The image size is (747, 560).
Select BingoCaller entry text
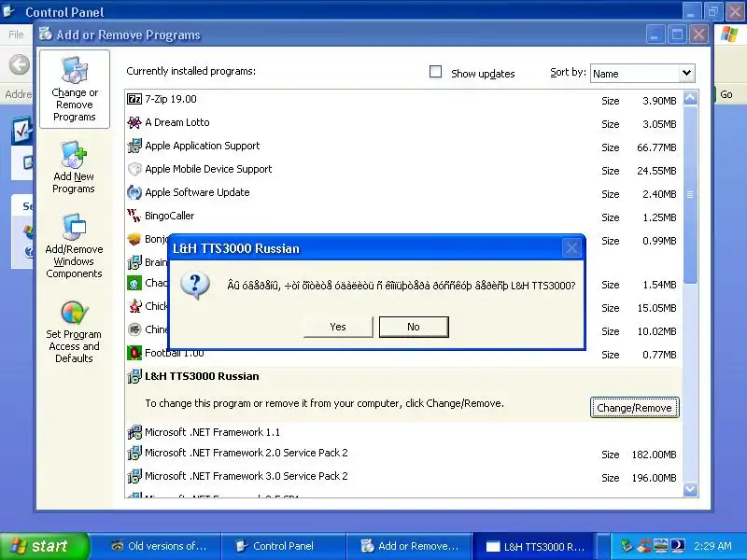click(x=170, y=216)
